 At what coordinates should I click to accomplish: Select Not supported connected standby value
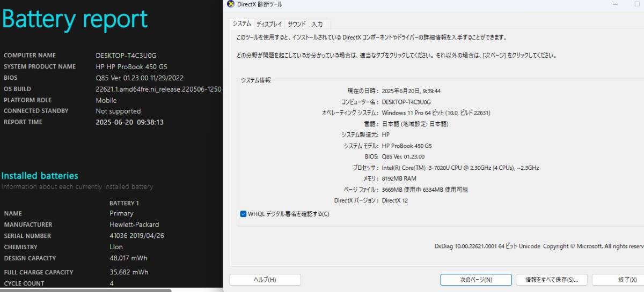pyautogui.click(x=118, y=111)
